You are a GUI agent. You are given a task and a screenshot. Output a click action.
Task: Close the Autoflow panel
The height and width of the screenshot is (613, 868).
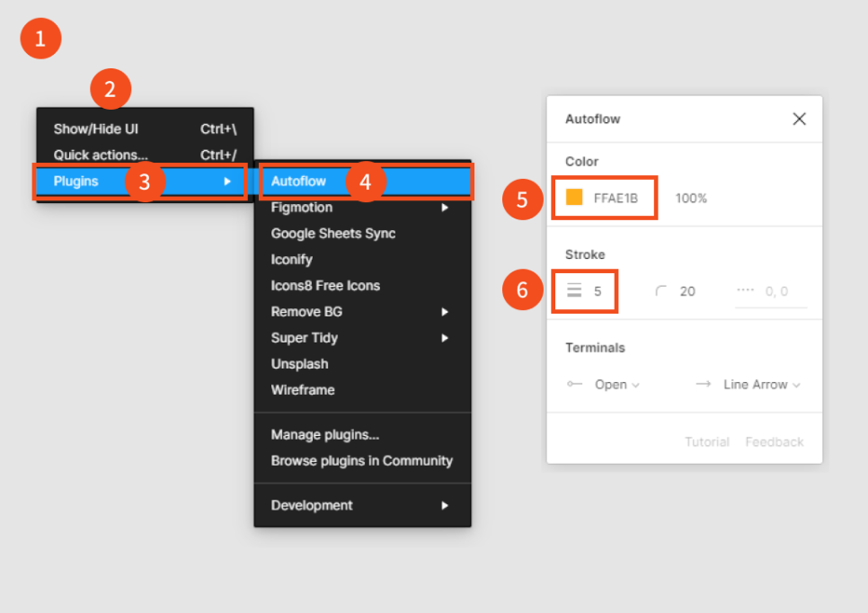coord(799,119)
